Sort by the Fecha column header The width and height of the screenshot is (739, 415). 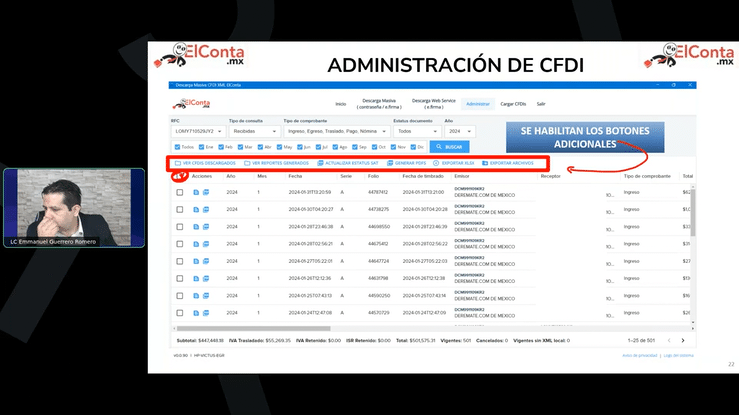click(295, 176)
